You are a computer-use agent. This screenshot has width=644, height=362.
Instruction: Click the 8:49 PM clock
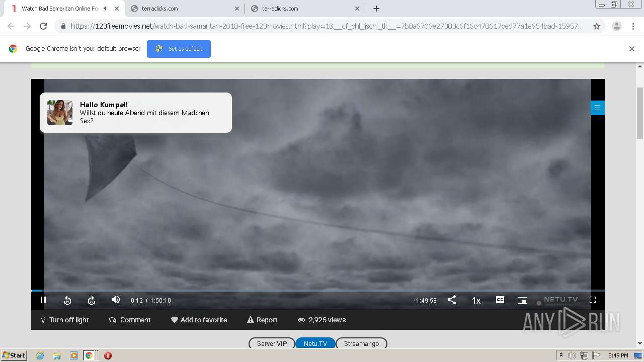click(x=618, y=355)
